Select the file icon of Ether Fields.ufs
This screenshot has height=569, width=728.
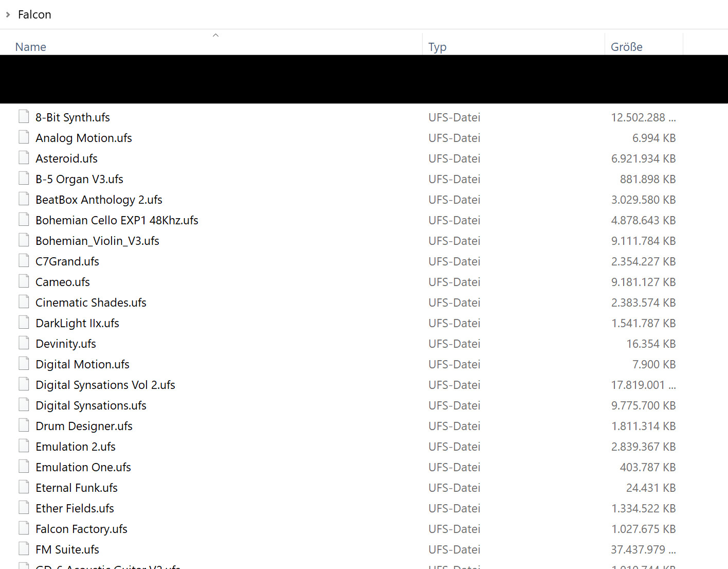pyautogui.click(x=24, y=508)
